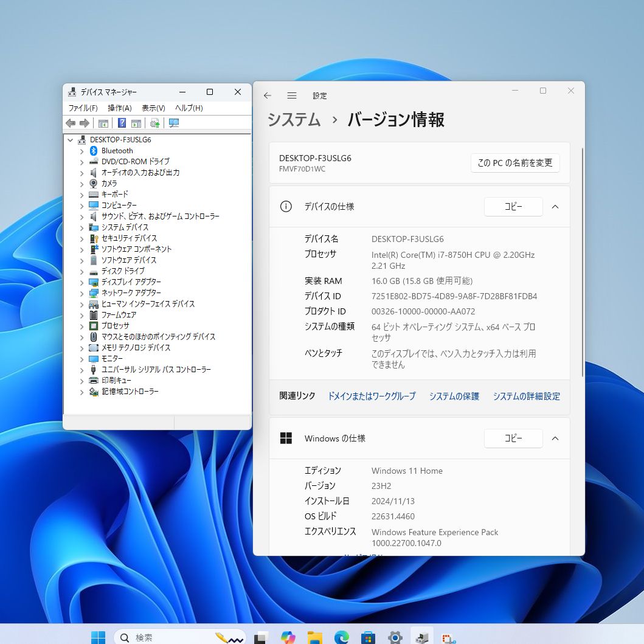
Task: Click the Update driver toolbar icon
Action: point(155,123)
